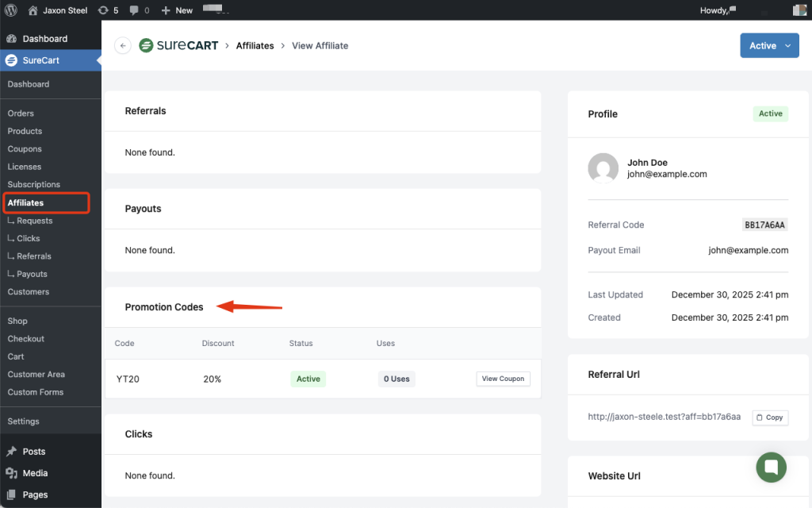Click the Created date value
Viewport: 812px width, 508px height.
[730, 317]
